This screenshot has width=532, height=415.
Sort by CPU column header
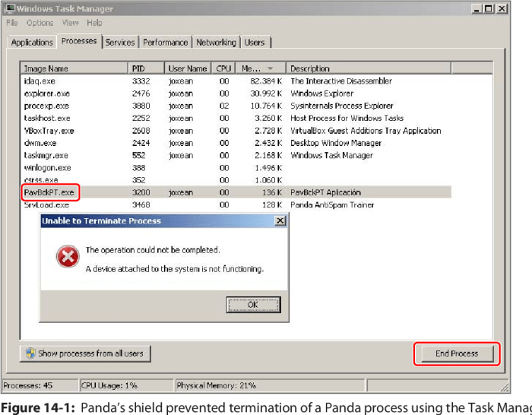223,68
